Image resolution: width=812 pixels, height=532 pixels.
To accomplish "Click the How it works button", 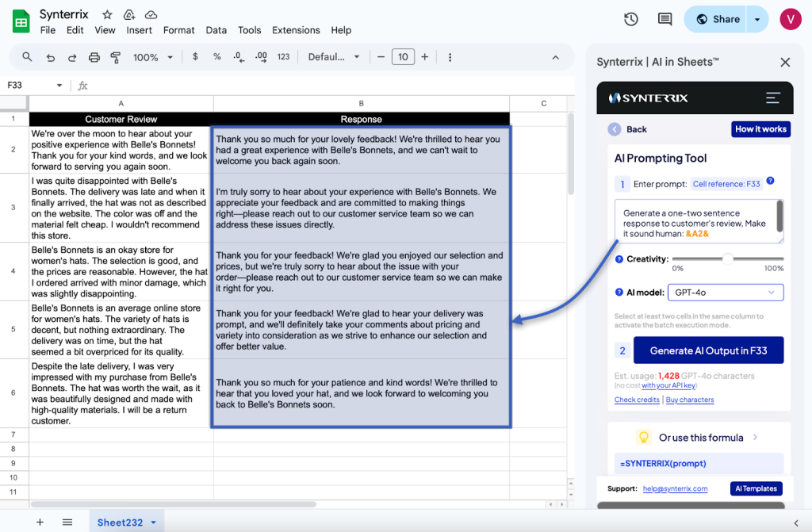I will click(x=760, y=129).
